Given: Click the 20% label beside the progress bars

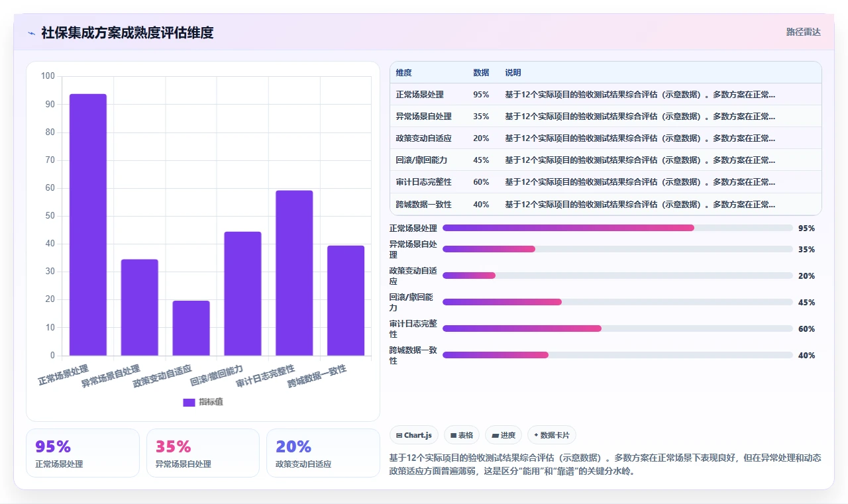Looking at the screenshot, I should pos(806,276).
